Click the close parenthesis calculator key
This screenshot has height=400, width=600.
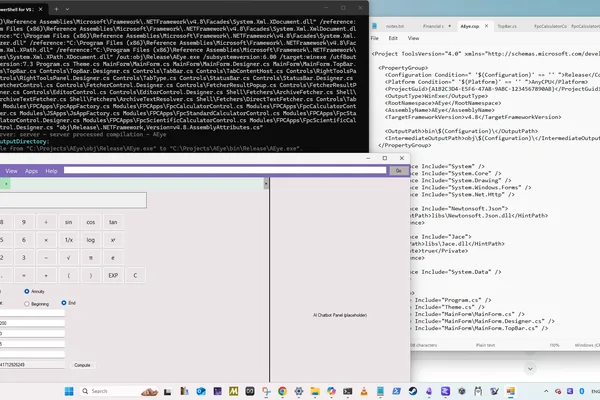click(x=91, y=275)
